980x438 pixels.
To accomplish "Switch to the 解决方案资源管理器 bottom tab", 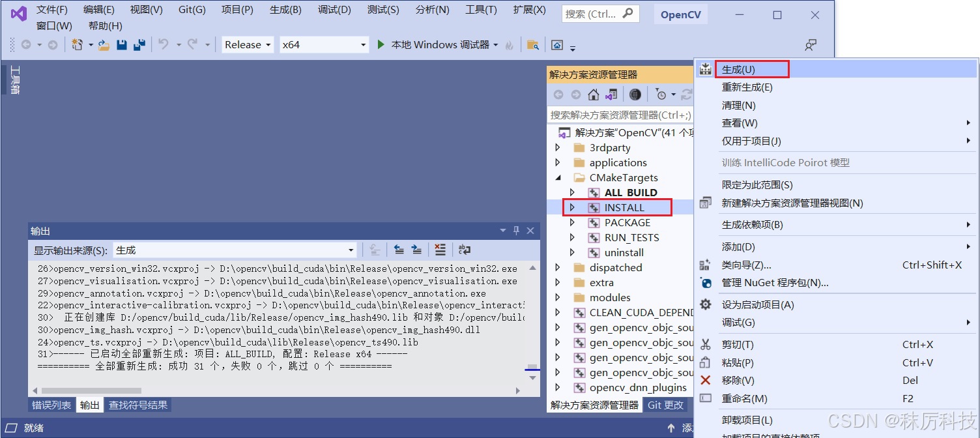I will [x=594, y=405].
